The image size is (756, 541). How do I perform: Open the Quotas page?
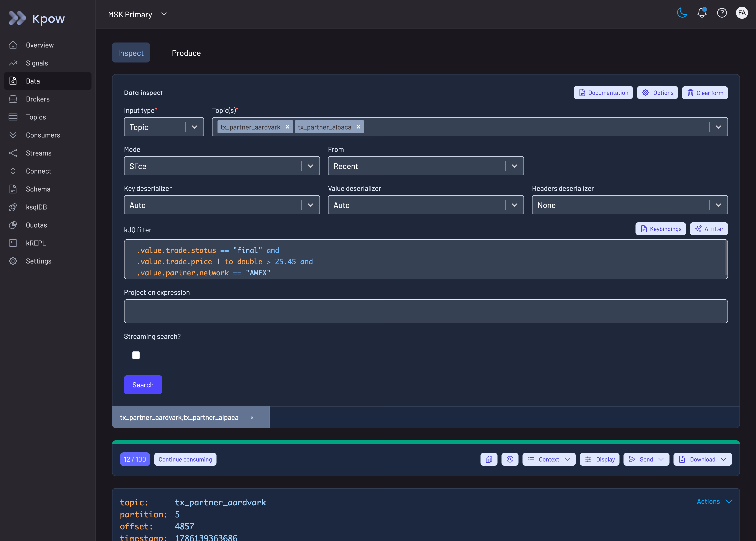pyautogui.click(x=48, y=225)
